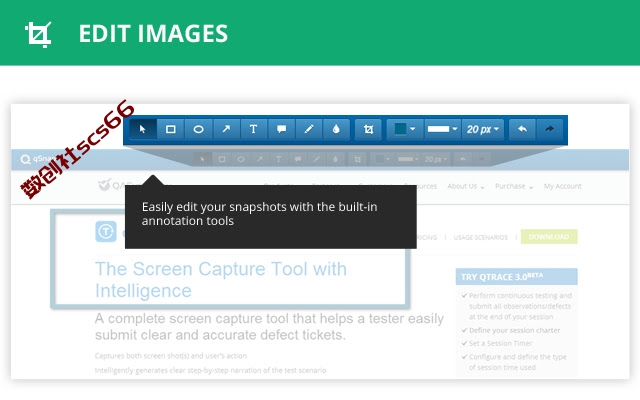Image resolution: width=640 pixels, height=400 pixels.
Task: Click text Intelligently generates clear step-by-step narration
Action: point(210,371)
